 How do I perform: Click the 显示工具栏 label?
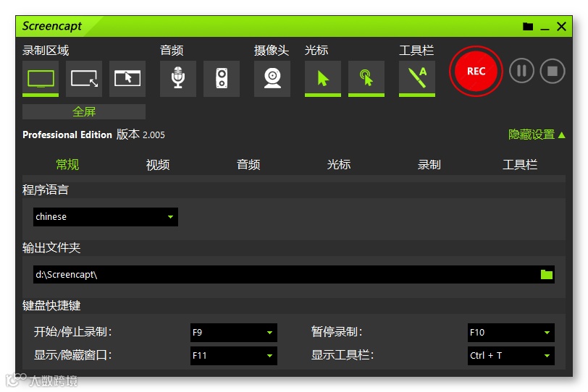click(343, 355)
